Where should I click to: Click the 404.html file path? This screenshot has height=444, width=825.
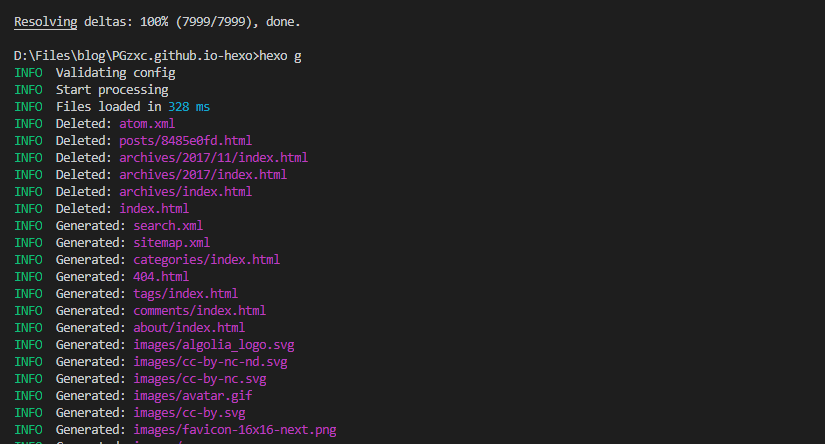[161, 277]
